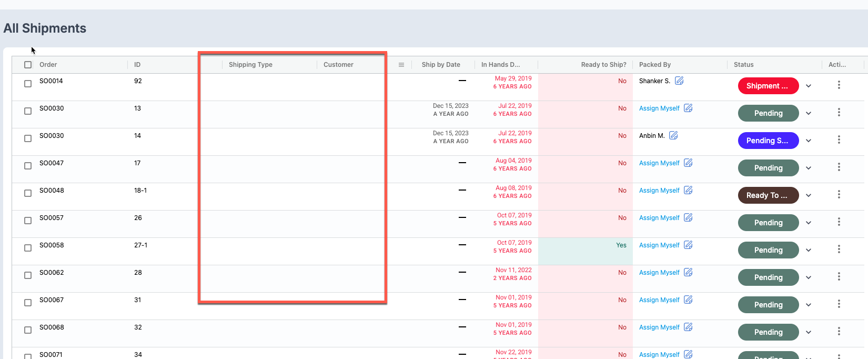Viewport: 868px width, 359px height.
Task: Click edit icon beside Anbin M.
Action: tap(673, 135)
